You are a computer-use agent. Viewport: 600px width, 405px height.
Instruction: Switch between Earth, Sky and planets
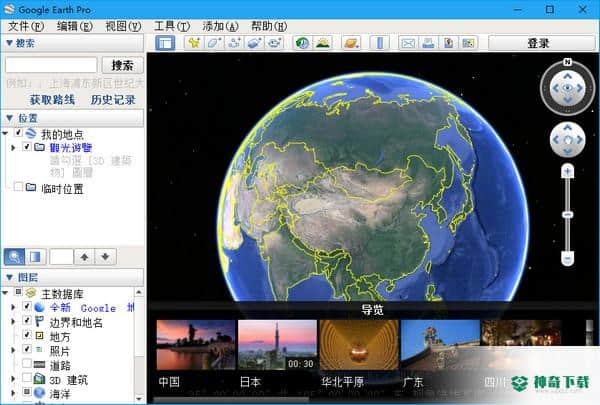pos(351,43)
